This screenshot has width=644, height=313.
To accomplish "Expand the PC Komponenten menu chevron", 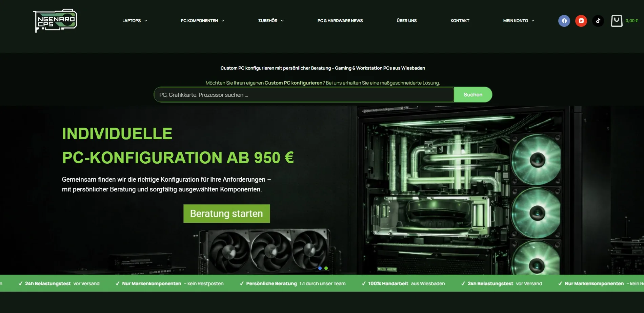I will click(x=223, y=21).
